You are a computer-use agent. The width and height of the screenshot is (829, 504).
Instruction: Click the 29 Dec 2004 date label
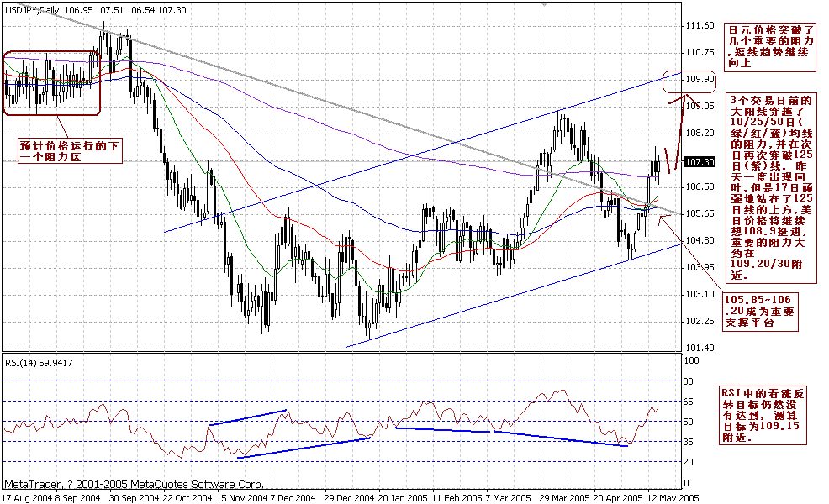[x=350, y=498]
